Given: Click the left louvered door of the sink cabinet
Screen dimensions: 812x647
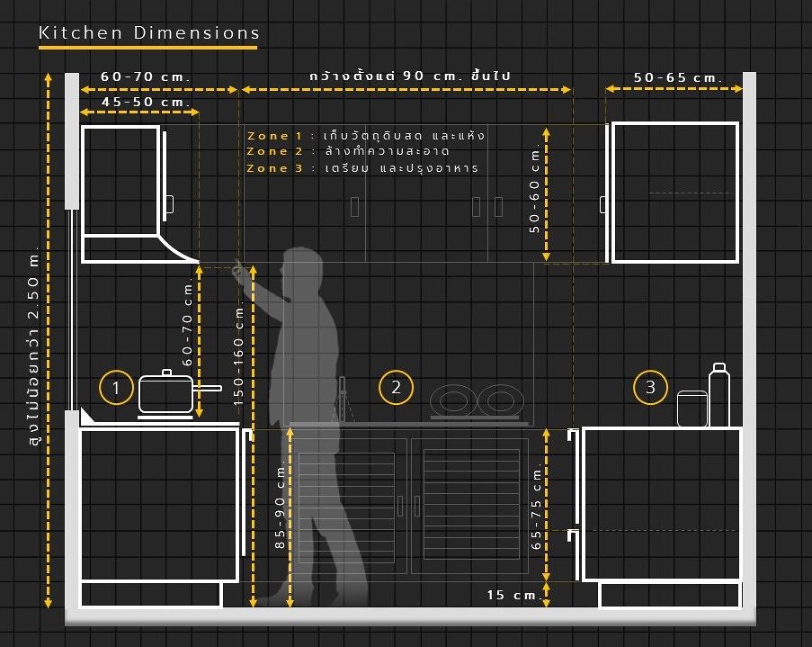Looking at the screenshot, I should tap(346, 506).
